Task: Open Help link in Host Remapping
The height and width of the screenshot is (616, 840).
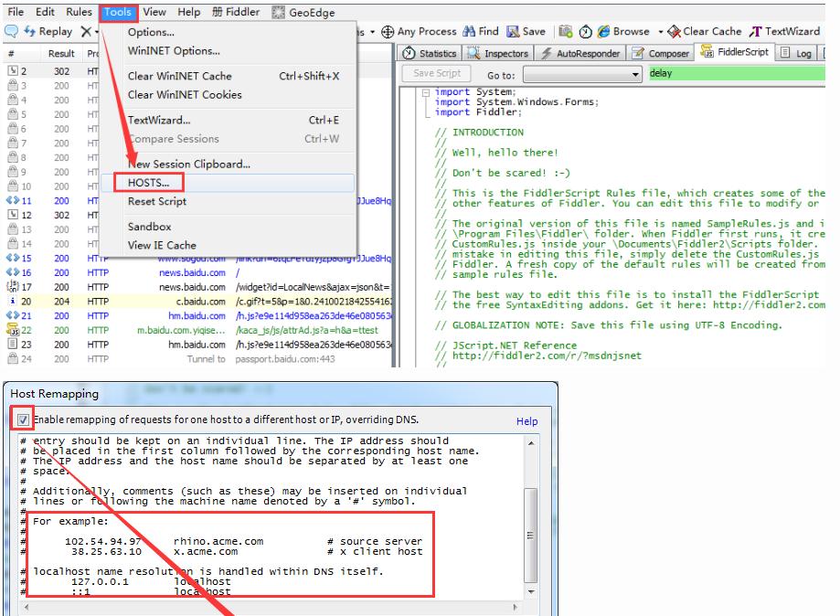Action: (527, 421)
